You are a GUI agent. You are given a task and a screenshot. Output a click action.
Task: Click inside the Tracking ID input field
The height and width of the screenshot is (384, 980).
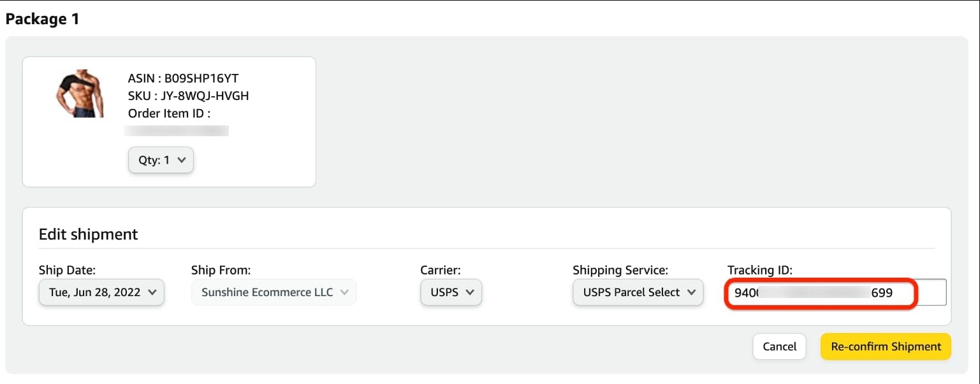[x=837, y=293]
